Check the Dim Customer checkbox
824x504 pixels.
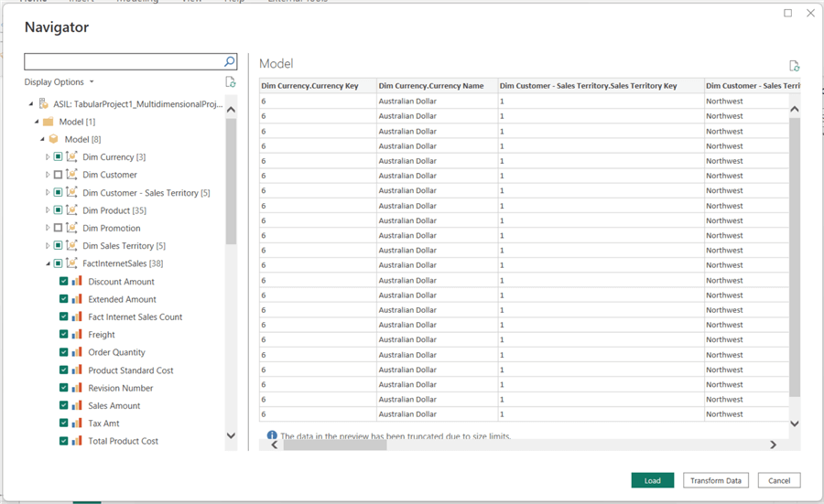[x=58, y=175]
